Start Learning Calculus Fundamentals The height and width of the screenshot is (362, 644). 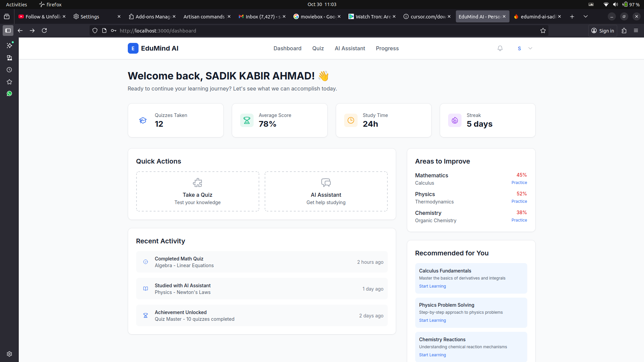[432, 286]
